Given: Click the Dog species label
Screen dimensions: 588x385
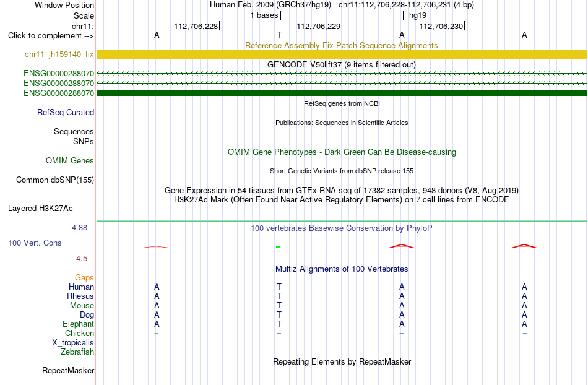Looking at the screenshot, I should tap(87, 315).
